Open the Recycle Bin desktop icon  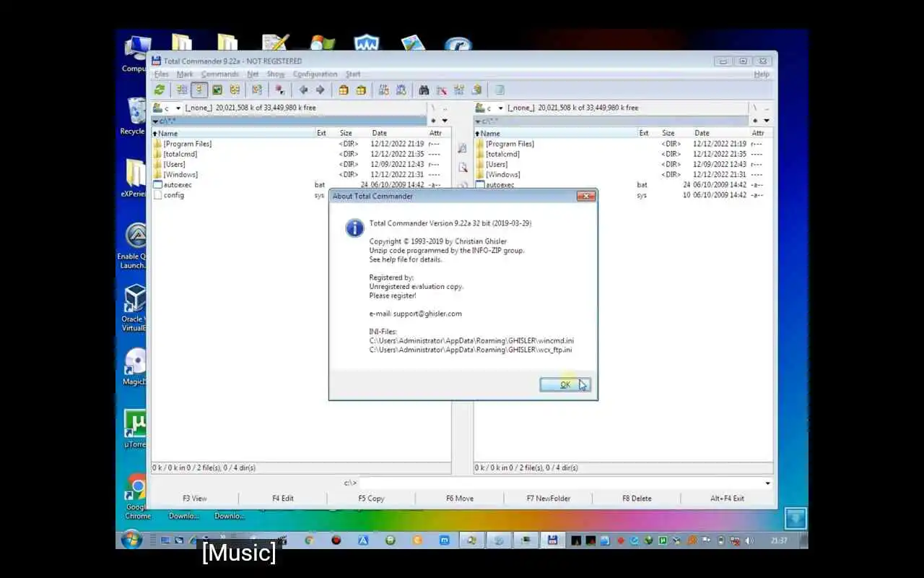[134, 117]
